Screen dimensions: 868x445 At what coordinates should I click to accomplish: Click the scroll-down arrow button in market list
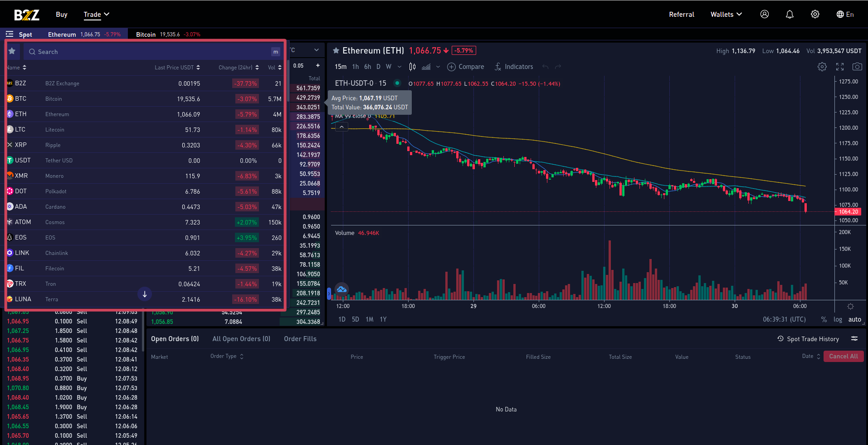coord(145,294)
